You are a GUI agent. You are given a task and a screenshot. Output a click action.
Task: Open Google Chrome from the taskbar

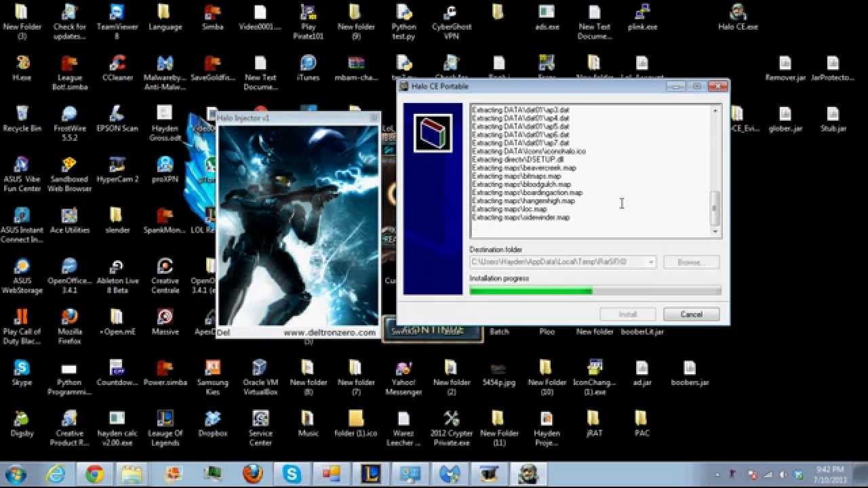click(95, 474)
